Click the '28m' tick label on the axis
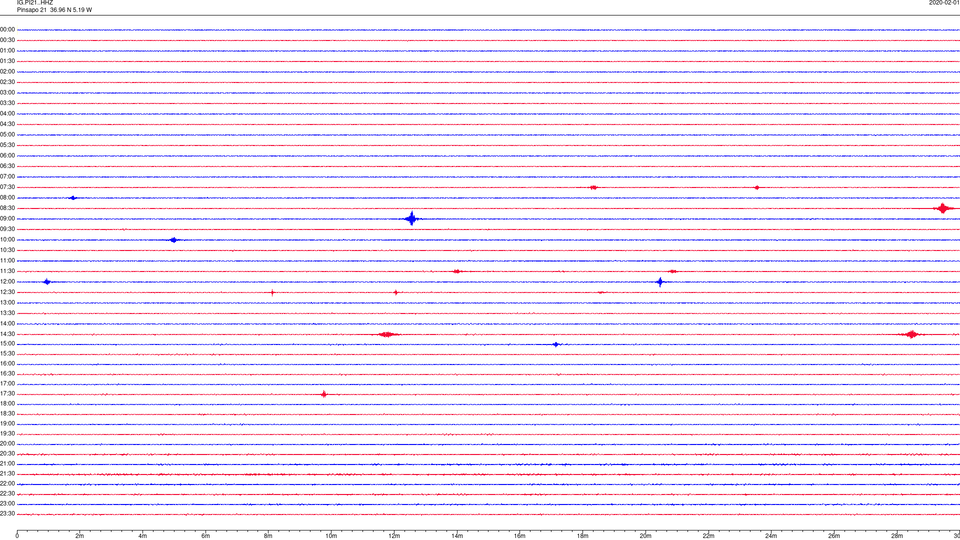960x540 pixels. (x=897, y=536)
